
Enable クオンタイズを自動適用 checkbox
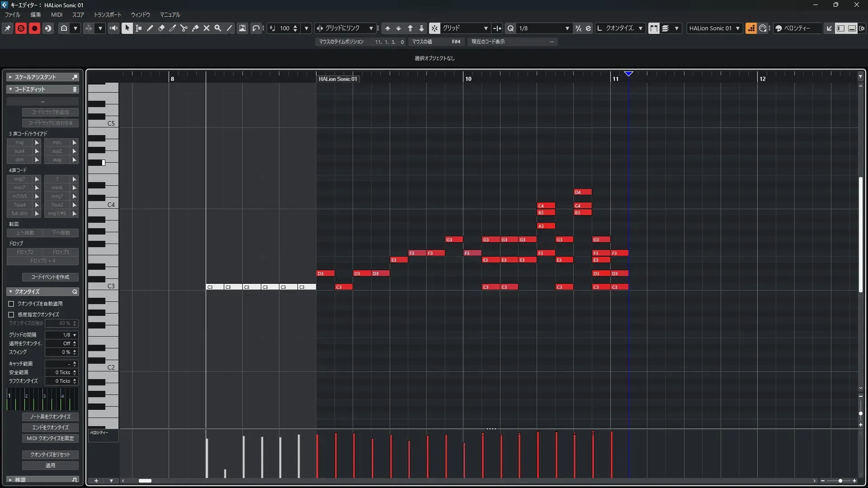click(11, 304)
